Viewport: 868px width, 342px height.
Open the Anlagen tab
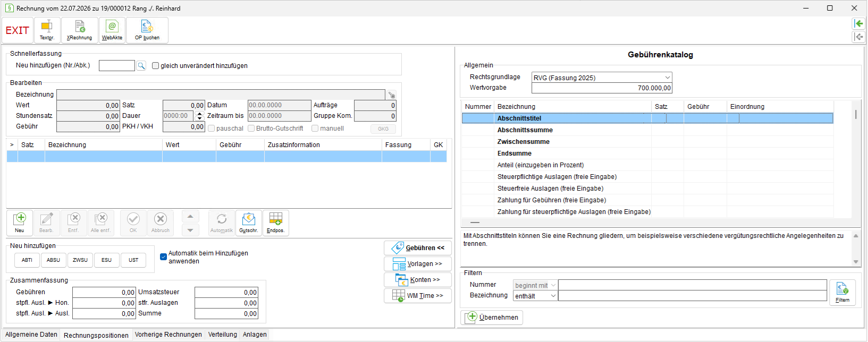255,335
